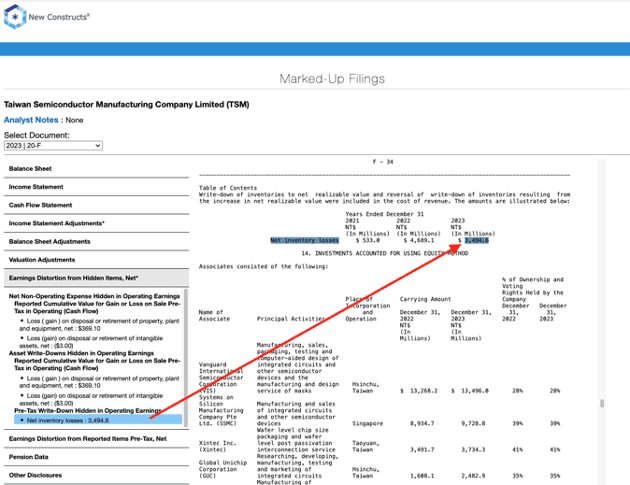This screenshot has height=485, width=630.
Task: Select the second PP&E disposal loss $369.10 item under Asset Write-Downs
Action: (99, 382)
